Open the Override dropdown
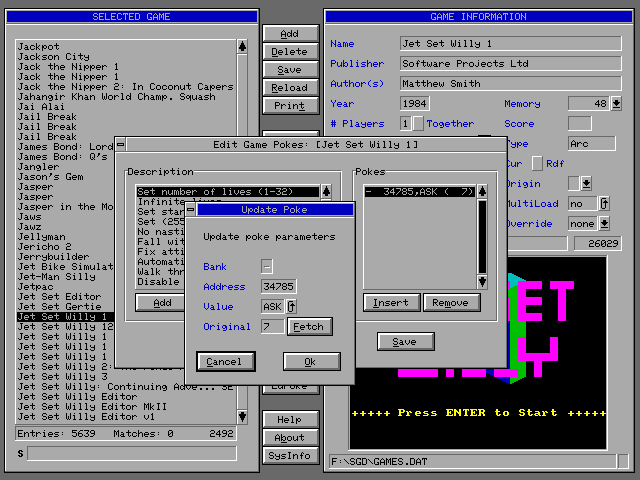The height and width of the screenshot is (480, 640). (x=605, y=223)
